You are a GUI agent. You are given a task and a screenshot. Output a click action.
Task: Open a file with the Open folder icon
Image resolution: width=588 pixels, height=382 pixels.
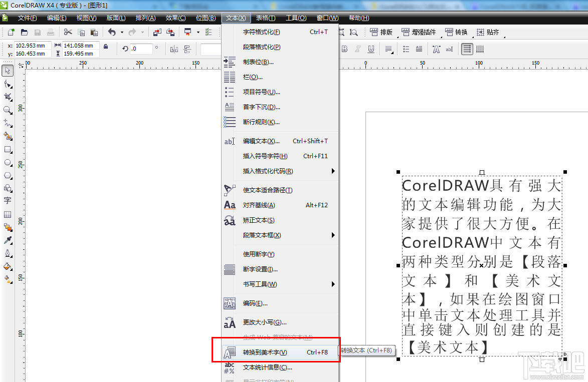(x=24, y=32)
